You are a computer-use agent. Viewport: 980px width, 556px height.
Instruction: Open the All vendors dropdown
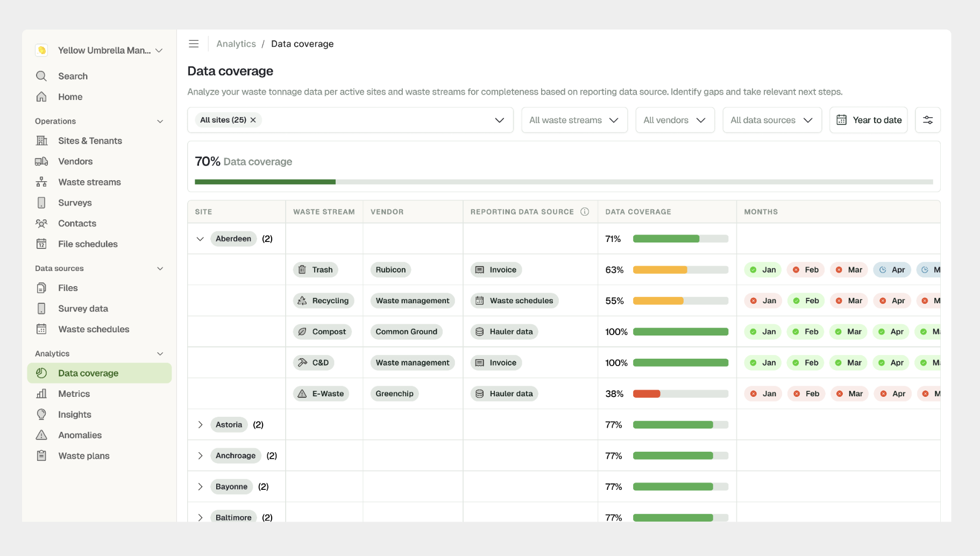[675, 120]
